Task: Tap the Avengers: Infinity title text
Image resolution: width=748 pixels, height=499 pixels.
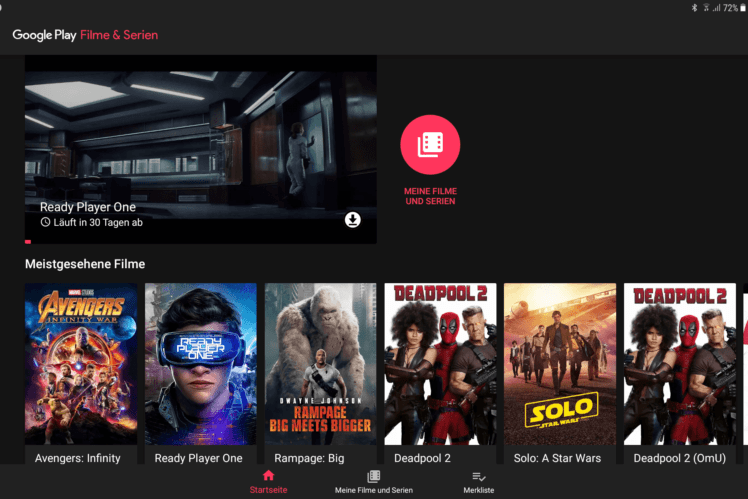Action: (77, 458)
